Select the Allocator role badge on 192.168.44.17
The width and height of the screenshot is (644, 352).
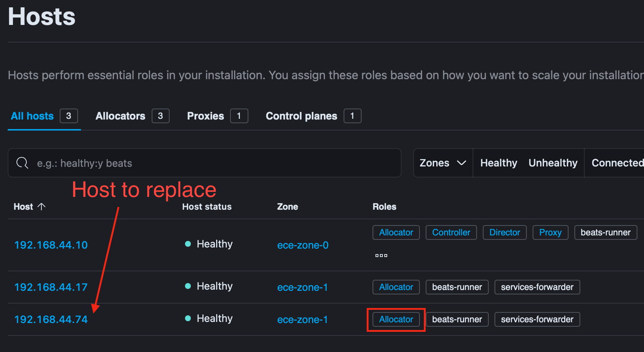pos(396,287)
